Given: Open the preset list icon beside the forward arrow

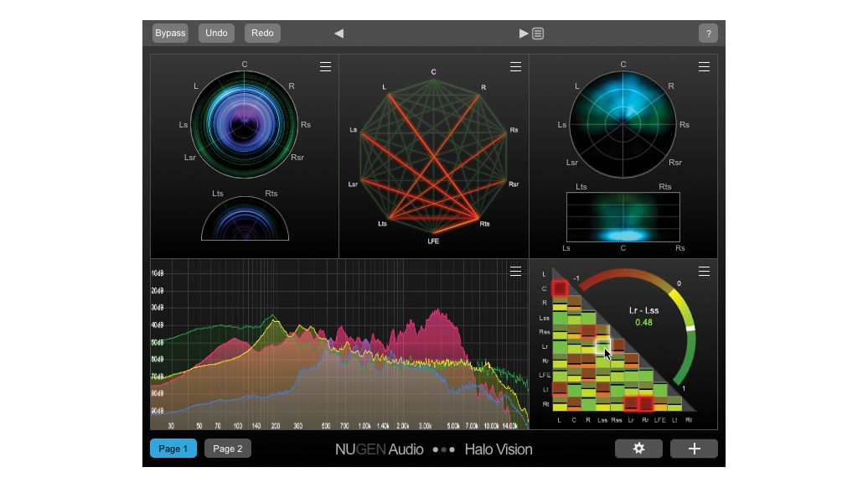Looking at the screenshot, I should coord(538,33).
